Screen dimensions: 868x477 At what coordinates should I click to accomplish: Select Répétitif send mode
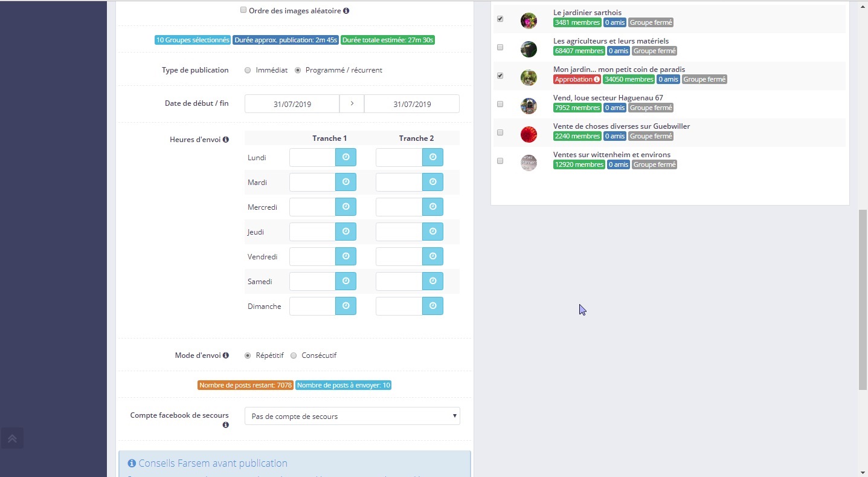click(248, 355)
